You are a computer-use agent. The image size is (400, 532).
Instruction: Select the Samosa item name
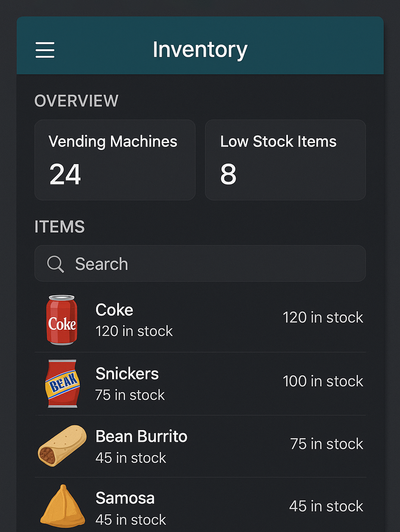coord(125,498)
